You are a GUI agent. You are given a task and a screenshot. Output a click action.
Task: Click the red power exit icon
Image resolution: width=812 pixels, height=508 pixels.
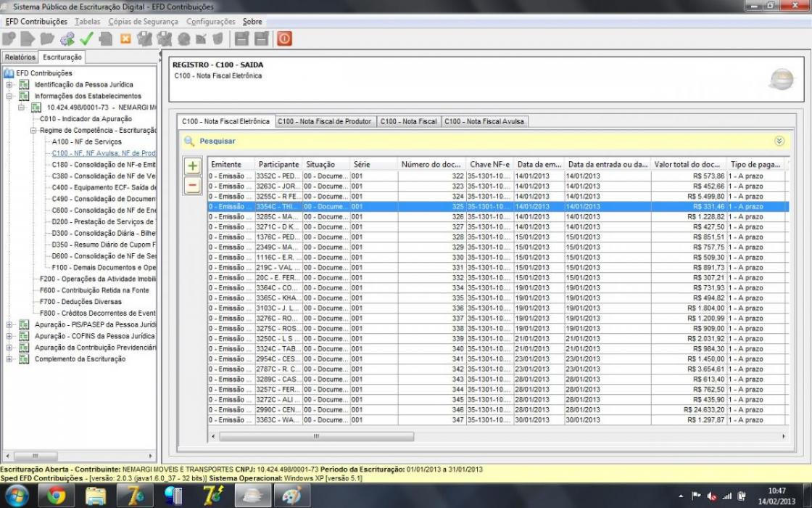coord(284,39)
